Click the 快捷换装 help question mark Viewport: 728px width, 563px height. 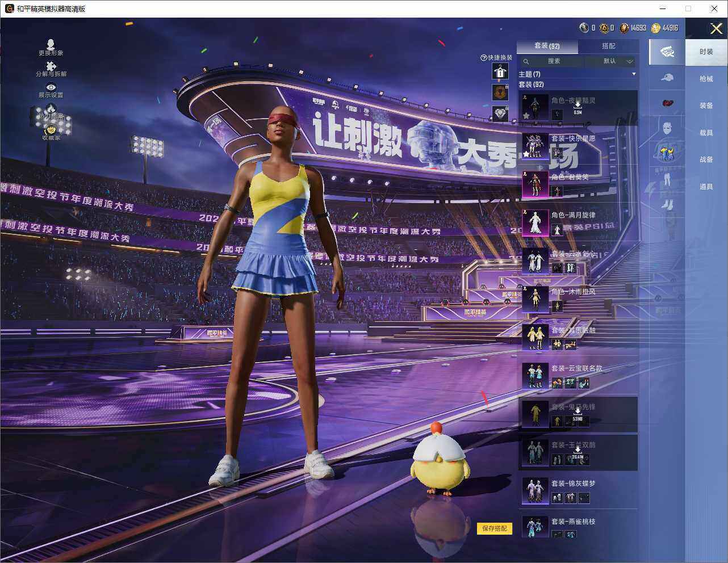484,58
